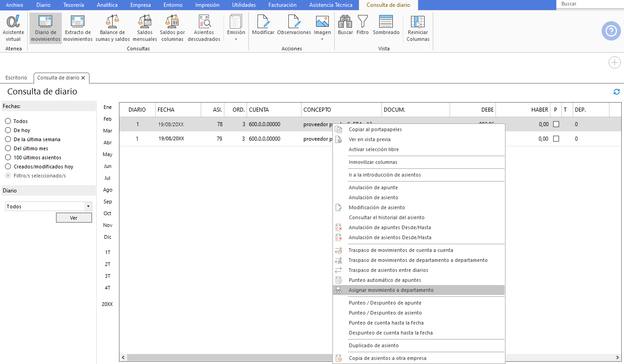Click the Buscar search field
624x364 pixels.
coord(590,4)
